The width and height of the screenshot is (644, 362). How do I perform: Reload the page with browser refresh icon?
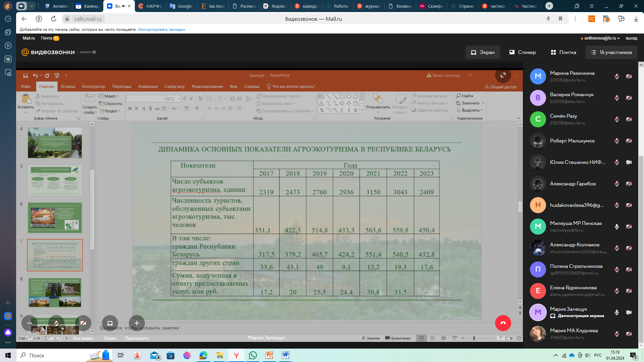coord(54,19)
